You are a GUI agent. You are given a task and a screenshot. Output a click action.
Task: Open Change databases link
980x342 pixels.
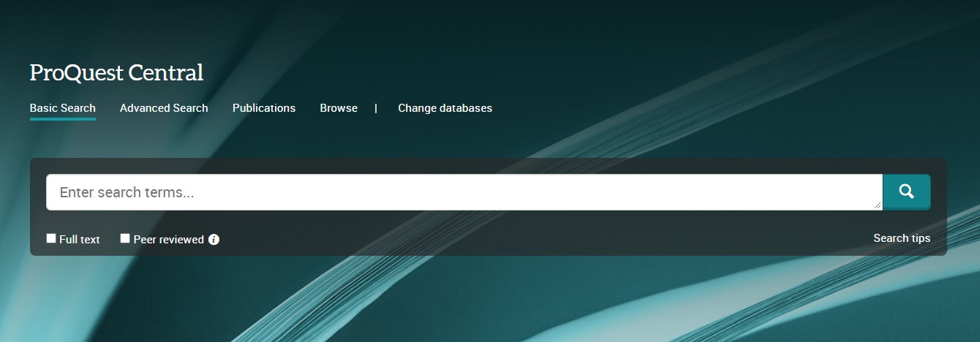click(x=445, y=108)
